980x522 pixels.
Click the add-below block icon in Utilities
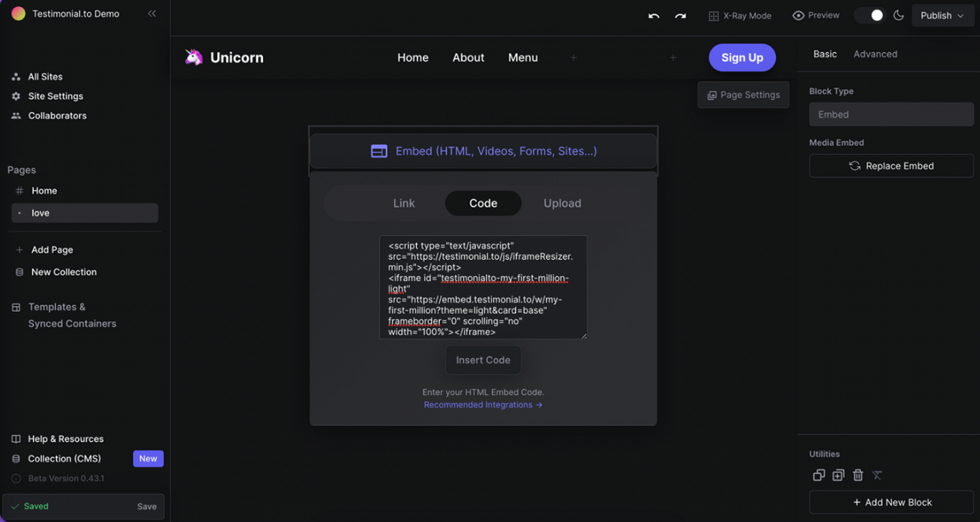(x=838, y=475)
